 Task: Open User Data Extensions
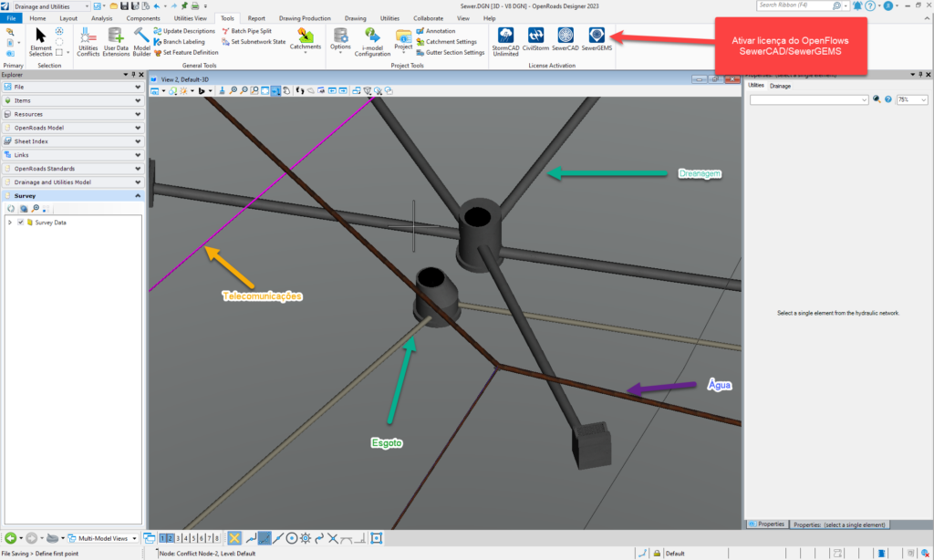coord(116,42)
